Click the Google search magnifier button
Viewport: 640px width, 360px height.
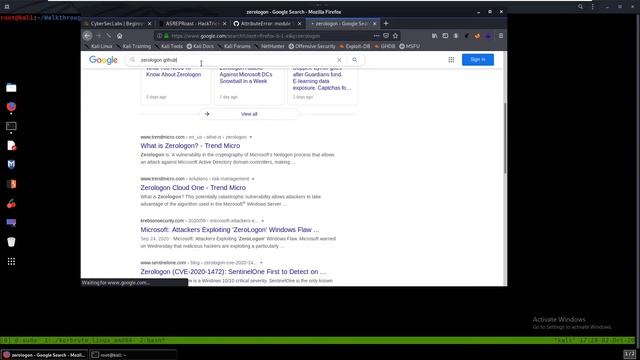[x=355, y=60]
